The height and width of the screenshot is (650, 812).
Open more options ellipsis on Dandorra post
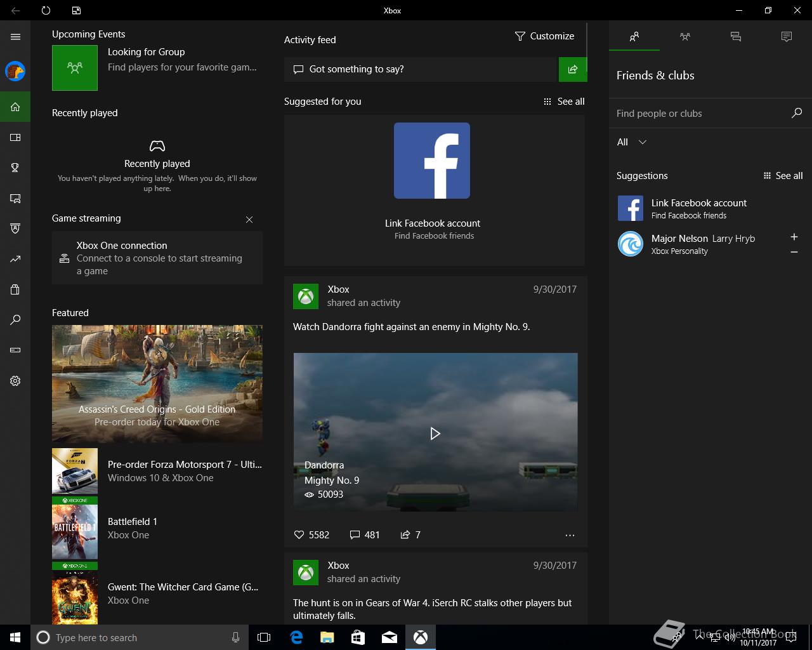pyautogui.click(x=570, y=535)
